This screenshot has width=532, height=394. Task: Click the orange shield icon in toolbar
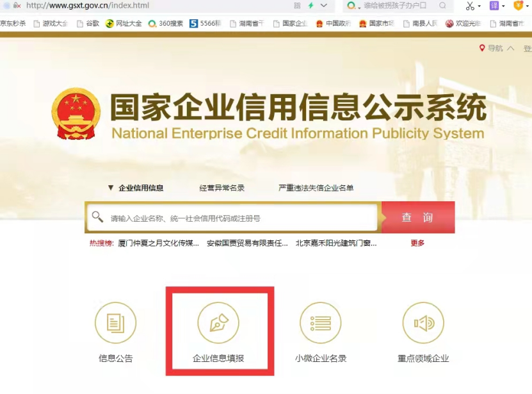pyautogui.click(x=519, y=5)
